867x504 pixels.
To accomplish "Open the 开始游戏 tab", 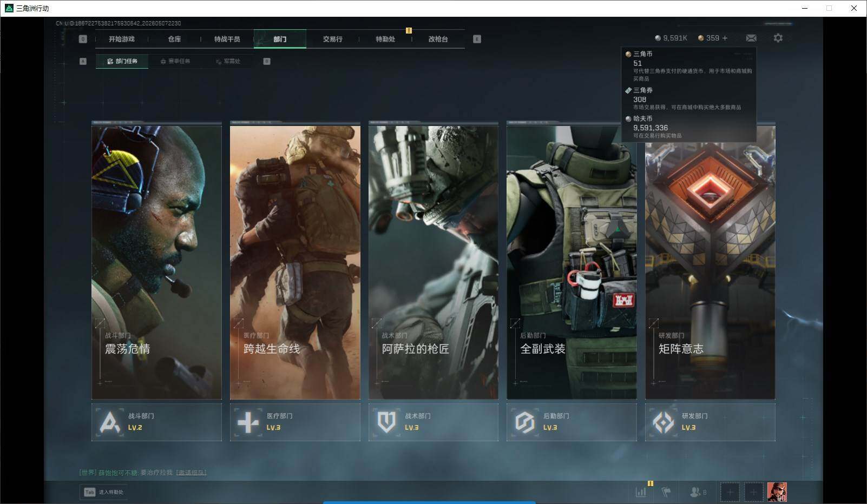I will (121, 39).
